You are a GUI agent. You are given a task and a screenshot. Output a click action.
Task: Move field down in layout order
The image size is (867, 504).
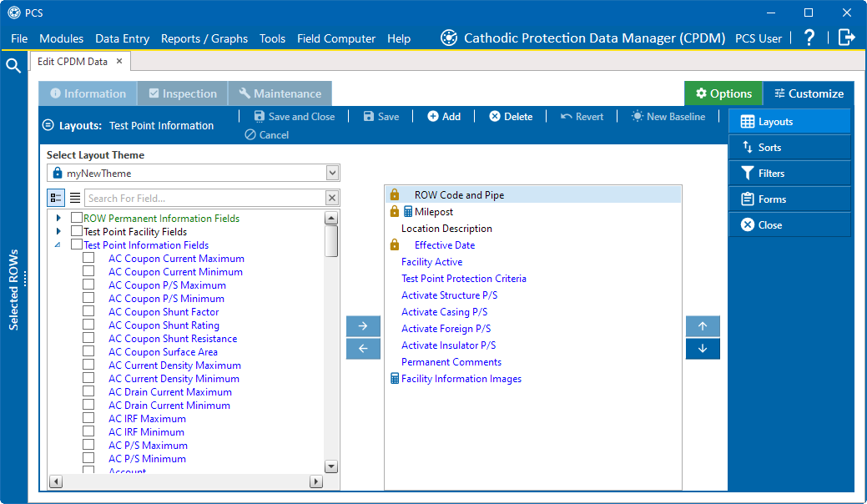pyautogui.click(x=703, y=349)
